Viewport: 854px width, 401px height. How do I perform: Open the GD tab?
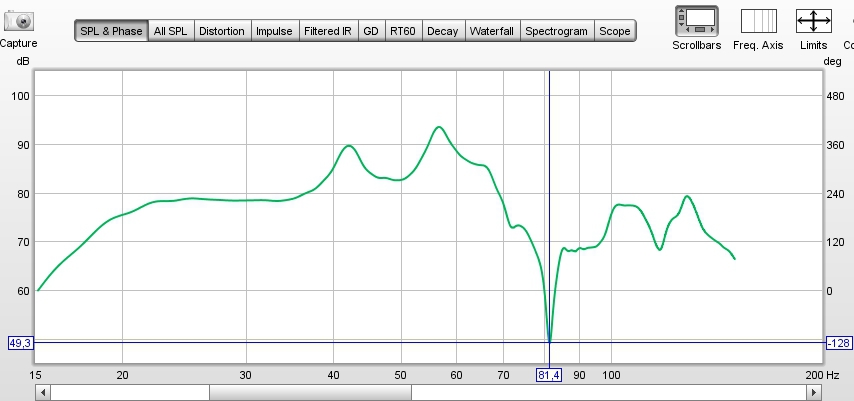point(371,31)
